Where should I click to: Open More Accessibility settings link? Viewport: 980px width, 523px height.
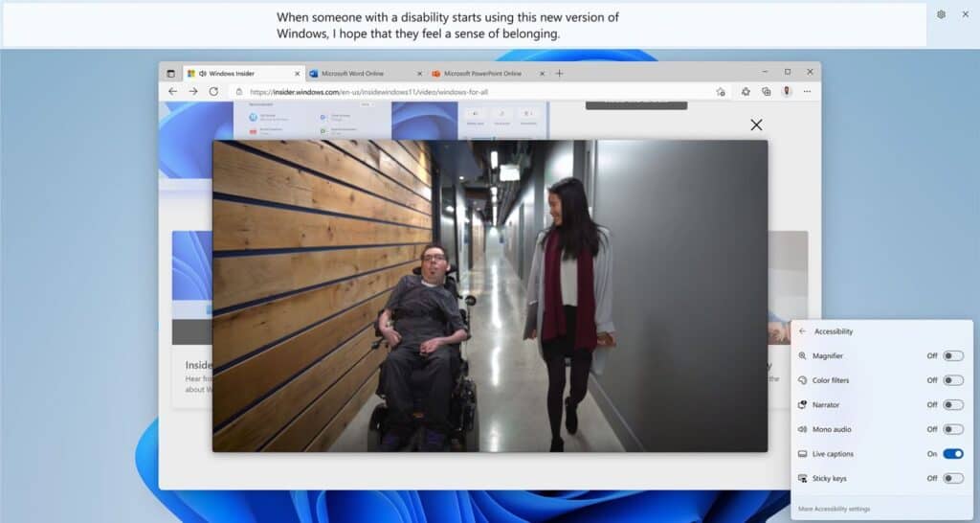pos(834,509)
